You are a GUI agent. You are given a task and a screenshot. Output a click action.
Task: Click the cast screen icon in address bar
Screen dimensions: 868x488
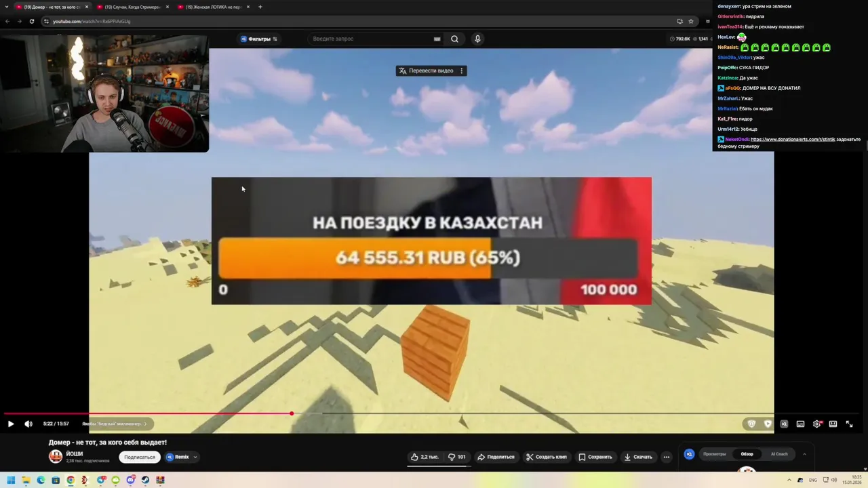679,21
